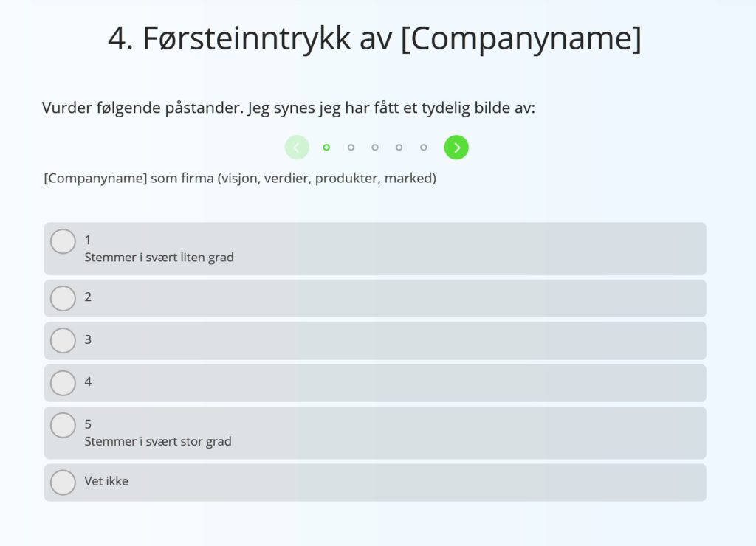Select radio button for rating 4
Screen dimensions: 756x546
tap(63, 382)
